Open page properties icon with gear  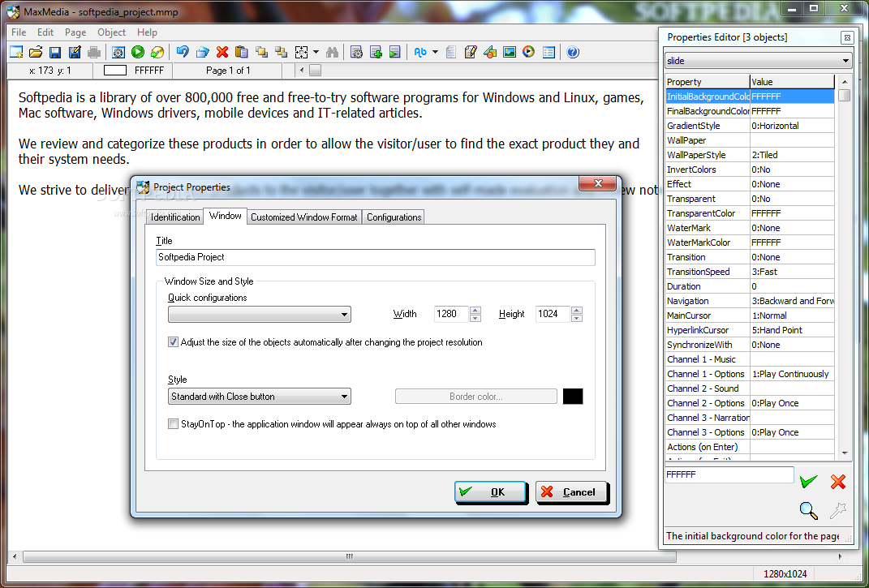tap(356, 52)
